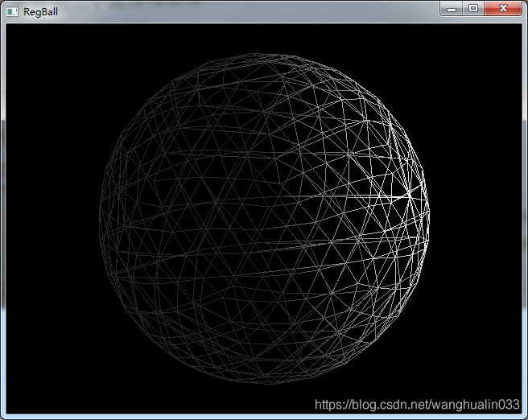Screen dimensions: 528x420
Task: Click the wireframe sphere in the viewport
Action: (x=264, y=219)
